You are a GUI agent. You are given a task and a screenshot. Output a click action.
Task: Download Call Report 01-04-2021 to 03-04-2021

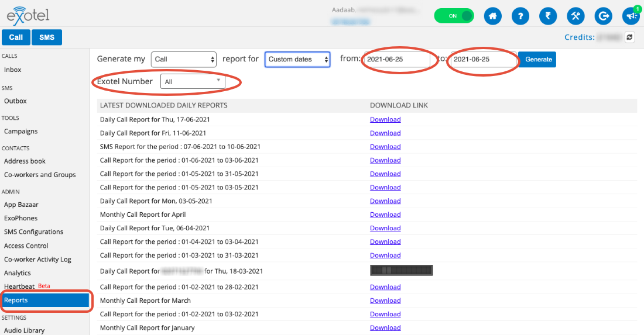click(385, 241)
